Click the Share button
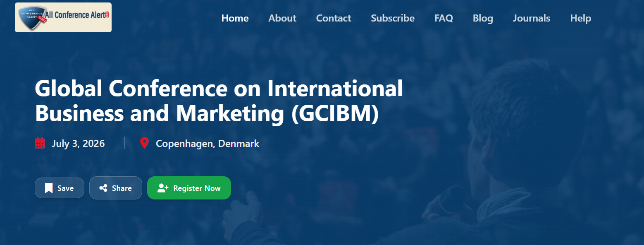Screen dimensions: 644x245 (x=116, y=188)
